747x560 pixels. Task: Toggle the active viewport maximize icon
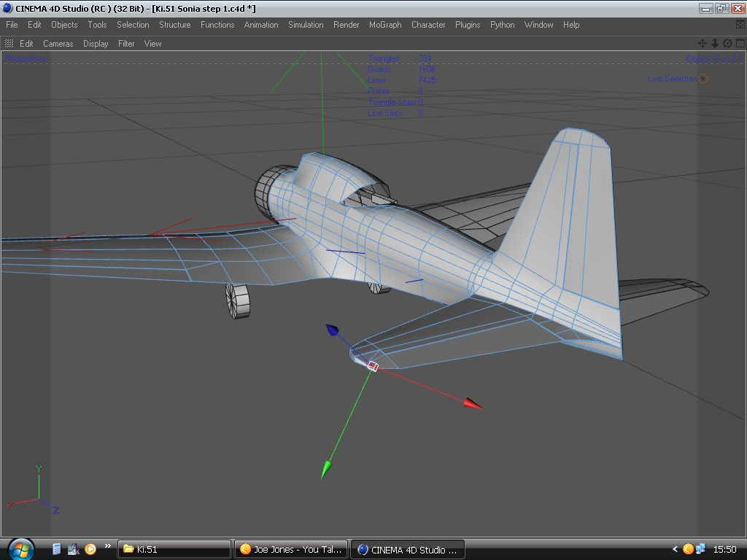tap(740, 44)
